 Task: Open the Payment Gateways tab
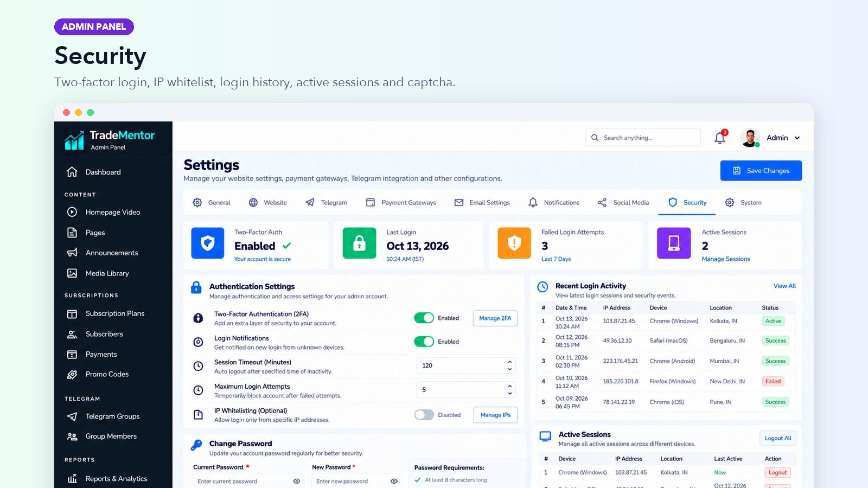pyautogui.click(x=401, y=202)
